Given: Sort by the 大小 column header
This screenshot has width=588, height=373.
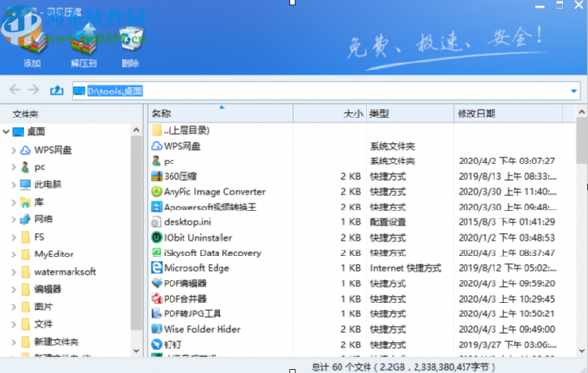Looking at the screenshot, I should 330,114.
